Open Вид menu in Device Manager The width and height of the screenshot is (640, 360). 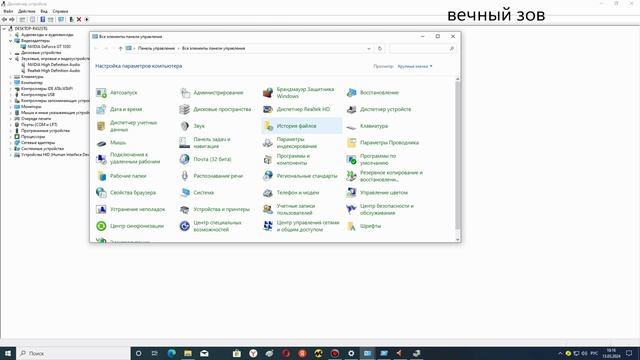click(44, 11)
